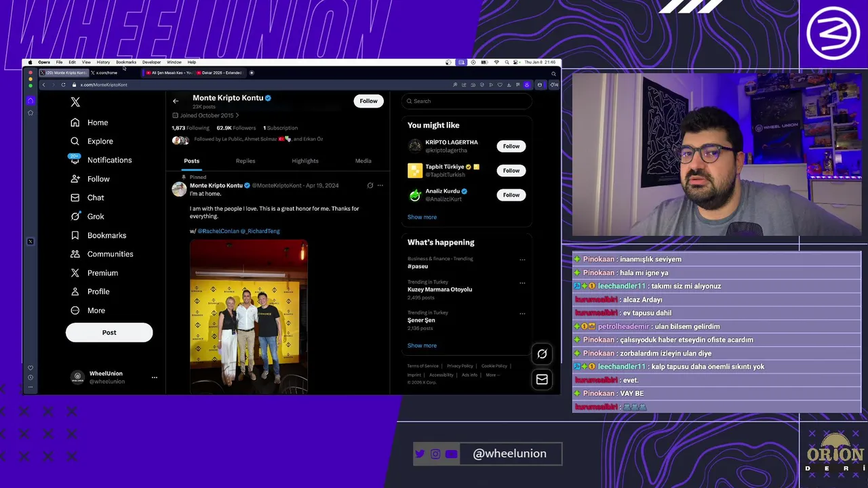Reload the page in the Opera toolbar
Viewport: 868px width, 488px height.
63,85
